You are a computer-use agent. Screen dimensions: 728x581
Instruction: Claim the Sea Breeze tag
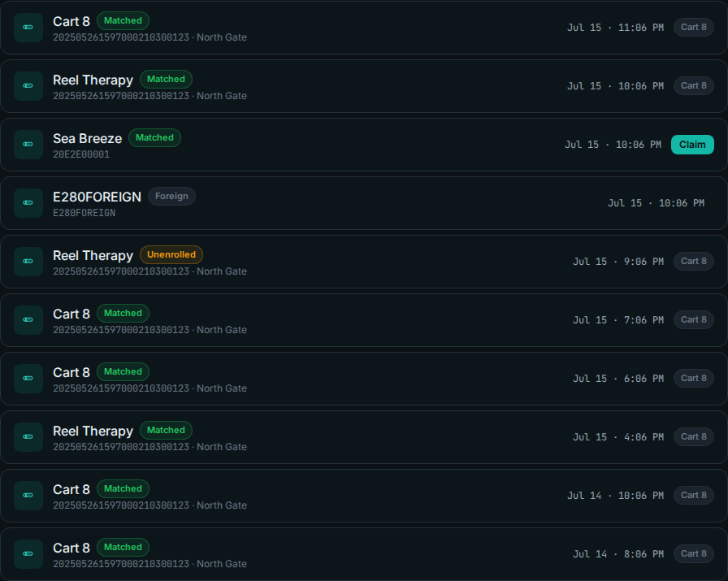pos(692,145)
